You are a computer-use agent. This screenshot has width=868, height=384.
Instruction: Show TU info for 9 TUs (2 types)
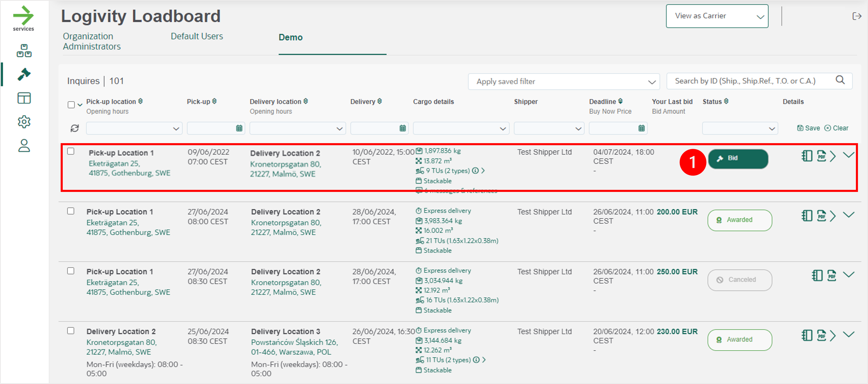click(x=475, y=171)
